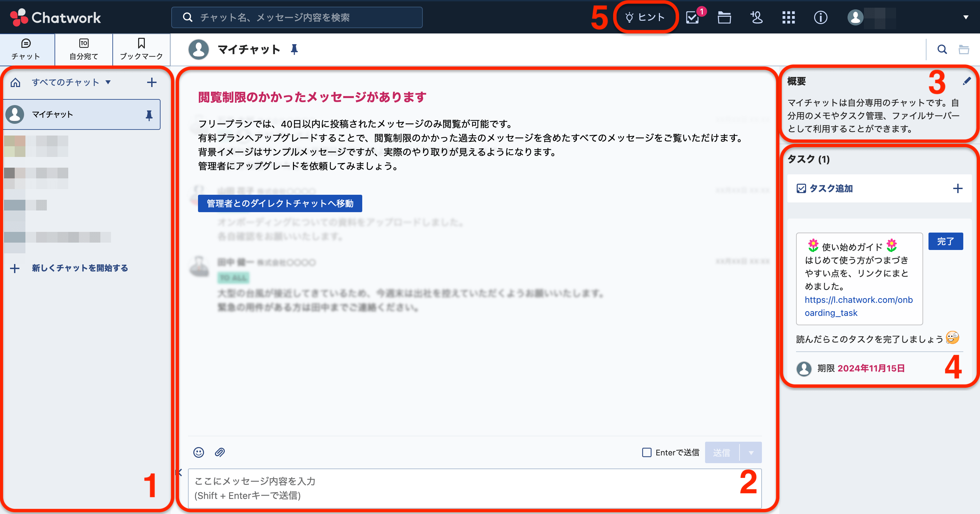Enable the Enterで送信 checkbox

tap(646, 452)
